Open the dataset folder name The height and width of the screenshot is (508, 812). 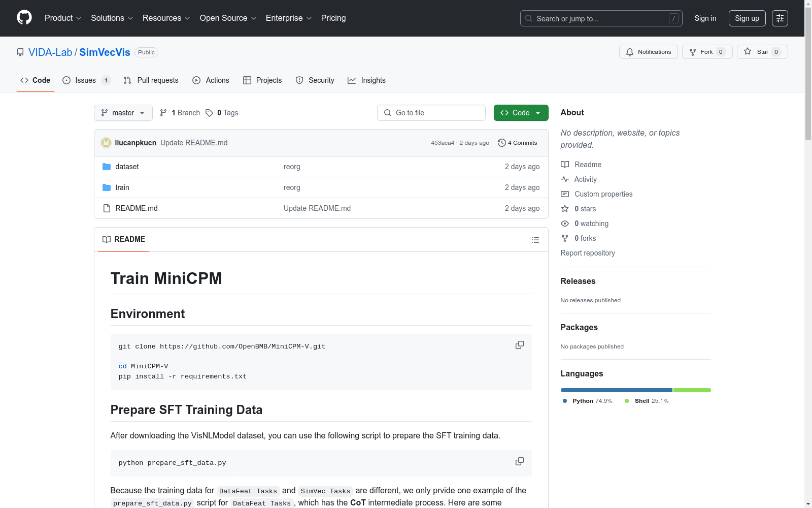[127, 167]
